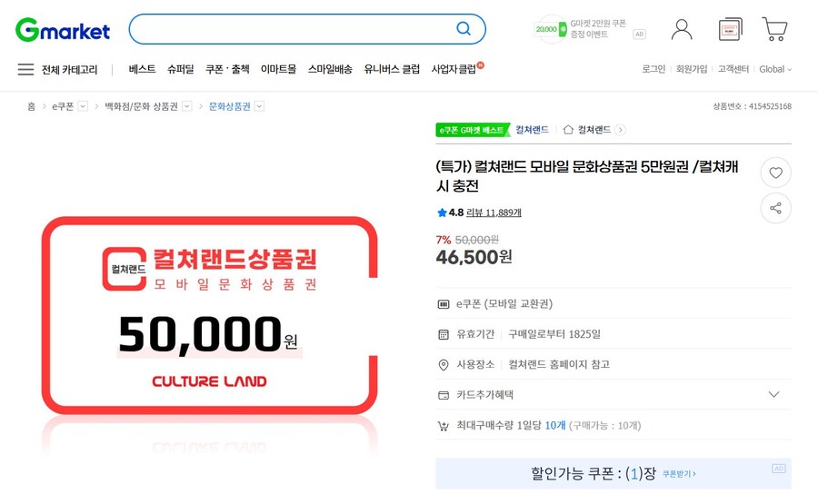Open the 20,000 coupon event banner
The image size is (818, 504).
click(581, 29)
